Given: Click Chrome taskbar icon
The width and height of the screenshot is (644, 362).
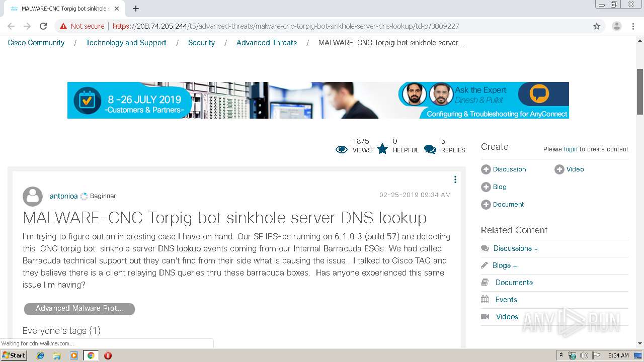Looking at the screenshot, I should [91, 355].
